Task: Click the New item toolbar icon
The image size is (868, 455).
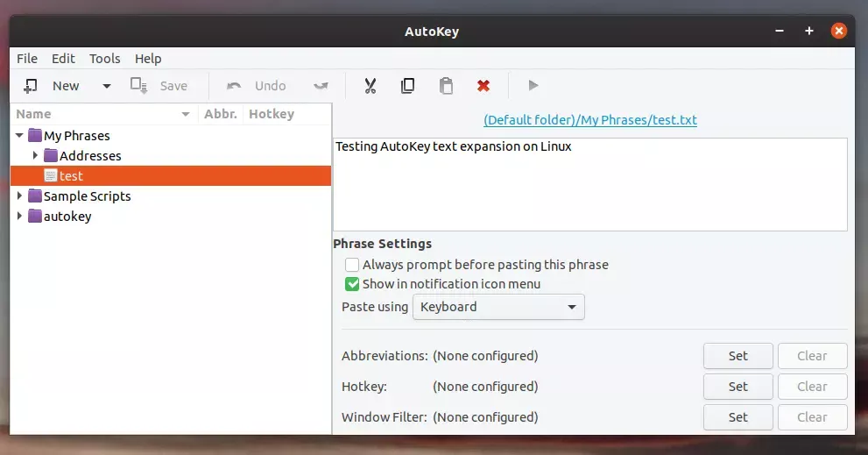Action: coord(31,86)
